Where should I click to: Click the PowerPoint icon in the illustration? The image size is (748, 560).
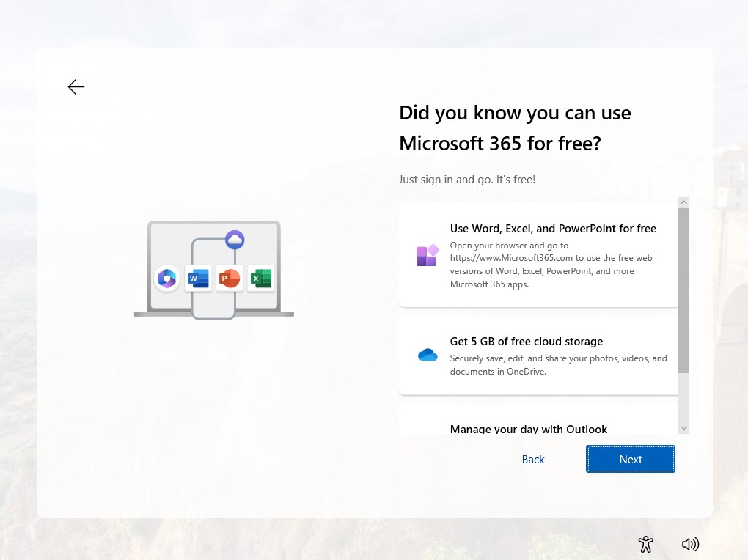coord(230,278)
